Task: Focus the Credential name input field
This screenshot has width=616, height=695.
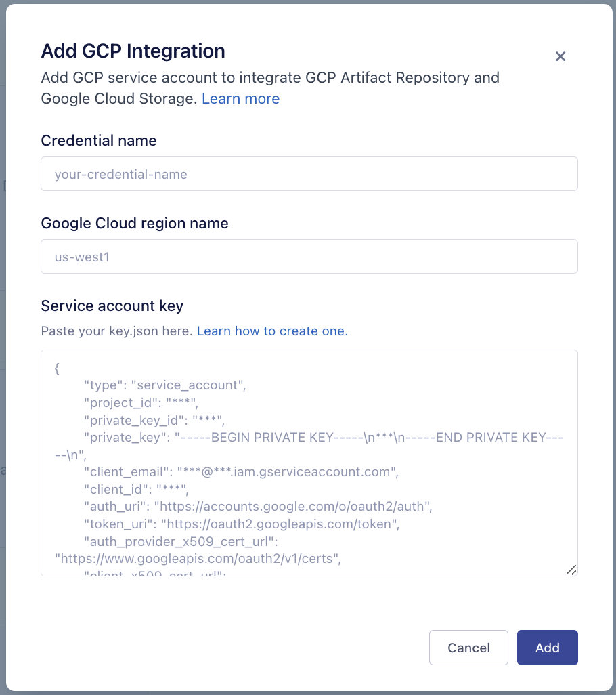Action: [x=309, y=173]
